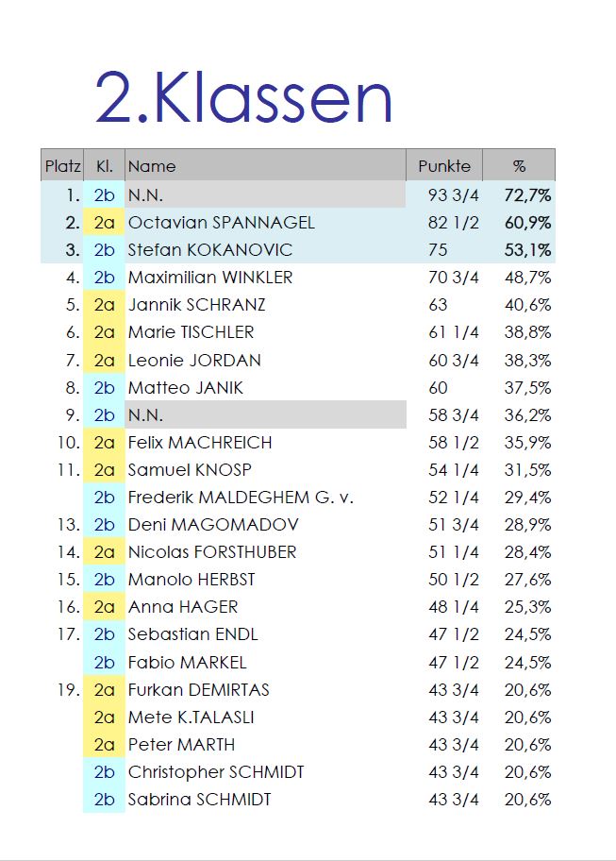Select Stefan KOKANOVIC row name
The image size is (616, 861).
click(210, 250)
